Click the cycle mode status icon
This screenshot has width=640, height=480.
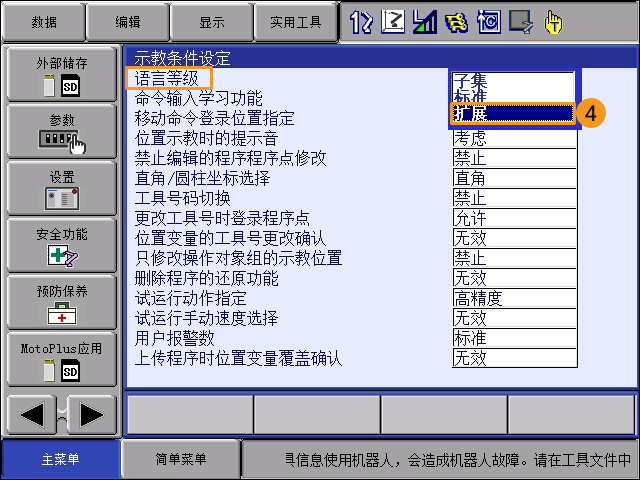point(489,22)
